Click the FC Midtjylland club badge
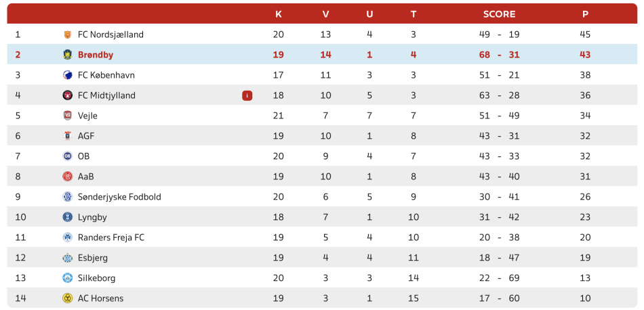The width and height of the screenshot is (644, 310). pos(67,95)
